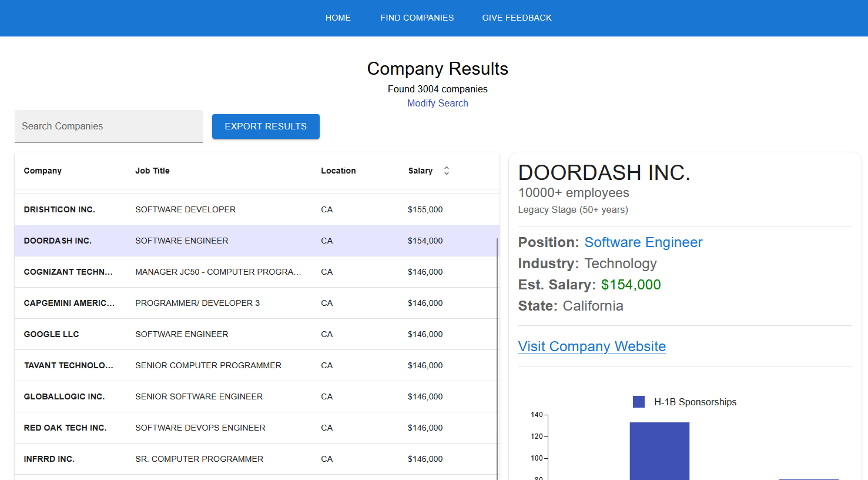This screenshot has width=868, height=480.
Task: Click the Salary sort arrows icon
Action: [447, 171]
